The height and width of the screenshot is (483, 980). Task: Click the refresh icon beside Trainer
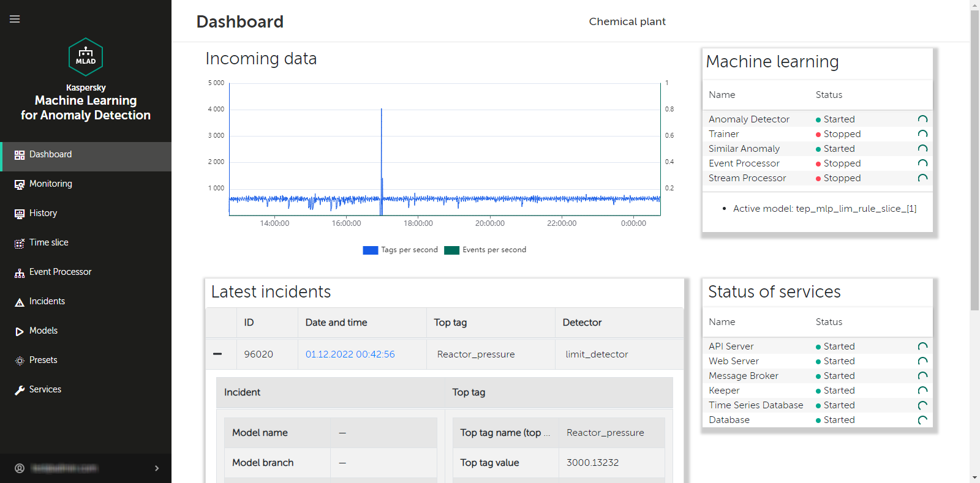(x=922, y=134)
